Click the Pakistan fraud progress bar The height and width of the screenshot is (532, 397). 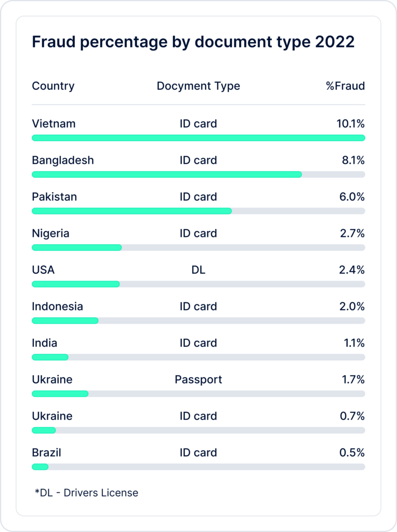click(x=198, y=211)
